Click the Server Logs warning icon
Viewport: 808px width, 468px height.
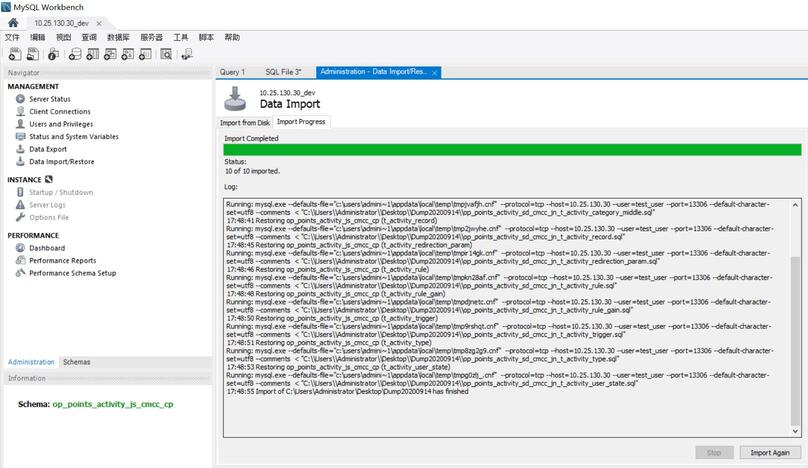(20, 205)
